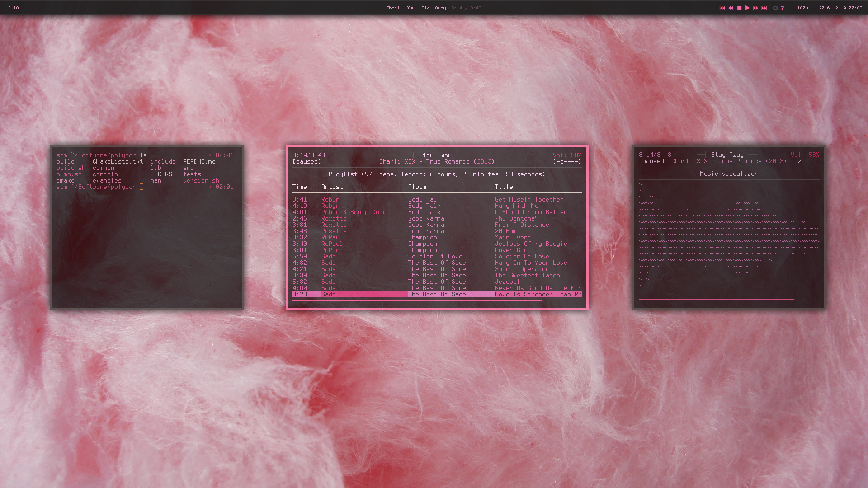Click the now-playing song title in top bar

(x=415, y=8)
